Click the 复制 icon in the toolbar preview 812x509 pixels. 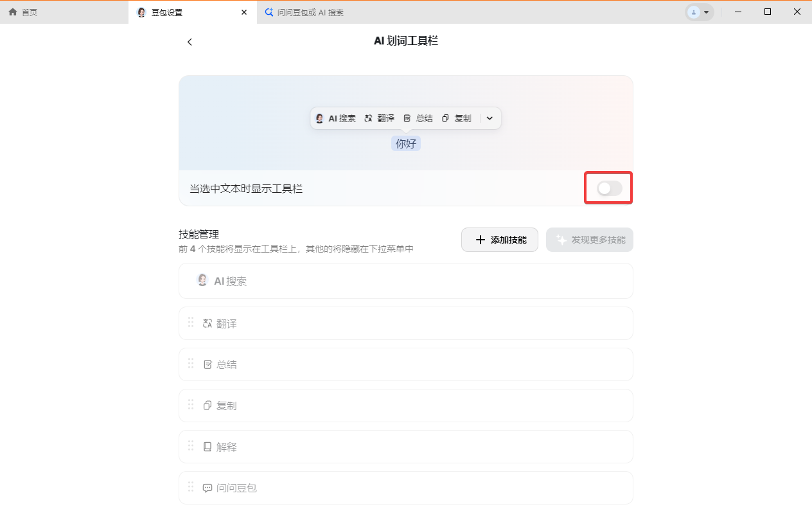point(445,118)
